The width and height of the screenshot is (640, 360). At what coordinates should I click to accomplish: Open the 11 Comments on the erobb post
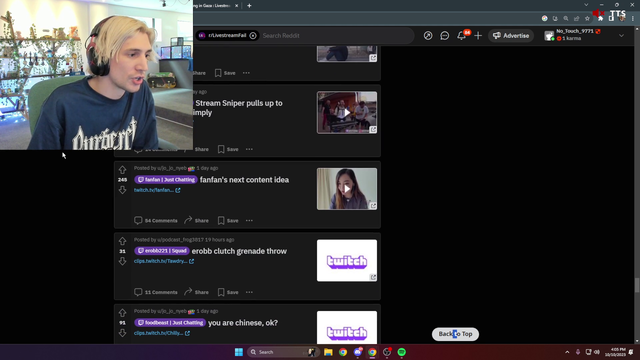coord(156,292)
